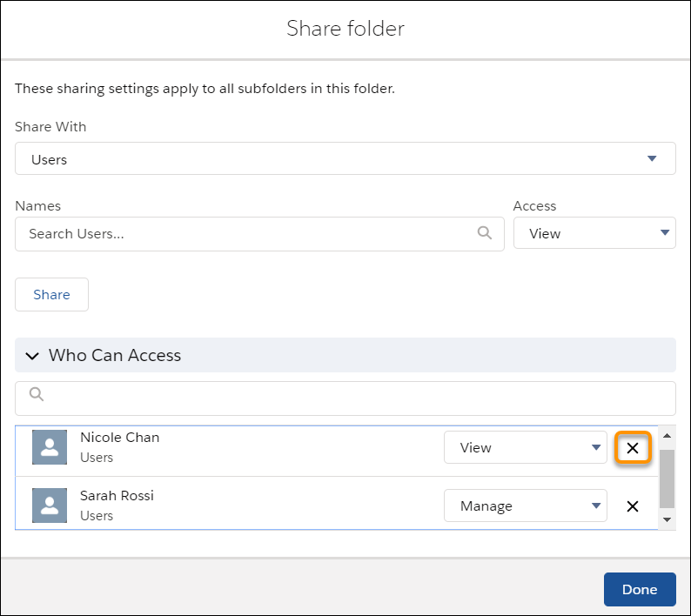Click the Who Can Access heading text
The height and width of the screenshot is (616, 691).
point(115,356)
